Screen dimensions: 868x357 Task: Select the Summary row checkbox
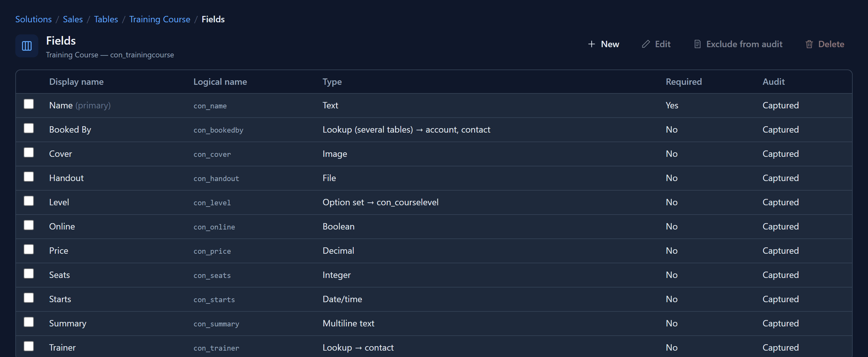click(29, 322)
